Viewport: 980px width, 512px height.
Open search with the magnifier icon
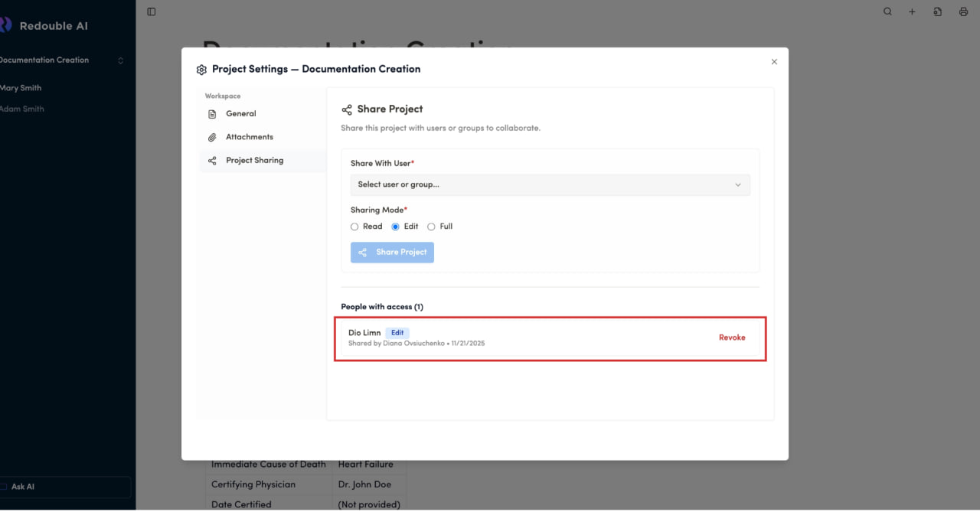tap(887, 11)
